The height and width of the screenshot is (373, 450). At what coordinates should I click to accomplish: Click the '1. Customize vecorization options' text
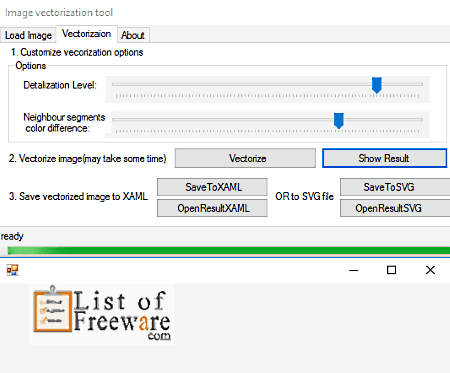[x=77, y=52]
